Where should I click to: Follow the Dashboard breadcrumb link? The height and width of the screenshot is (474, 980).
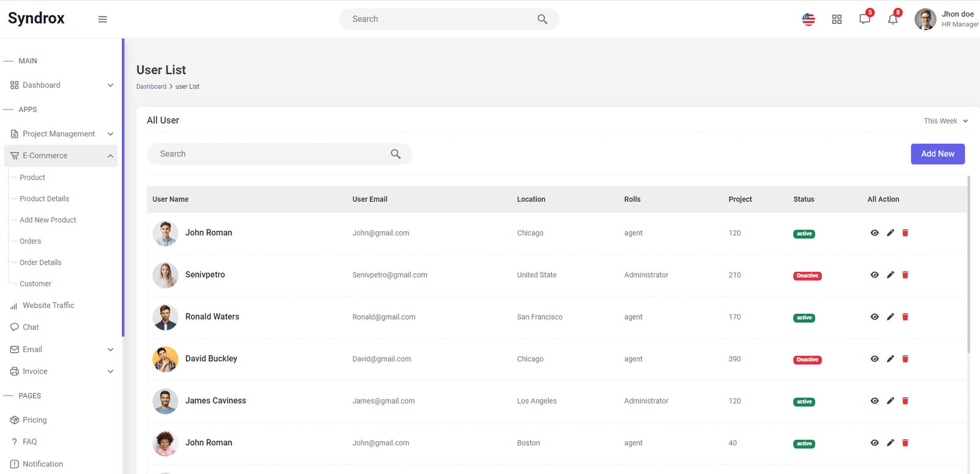pyautogui.click(x=151, y=86)
